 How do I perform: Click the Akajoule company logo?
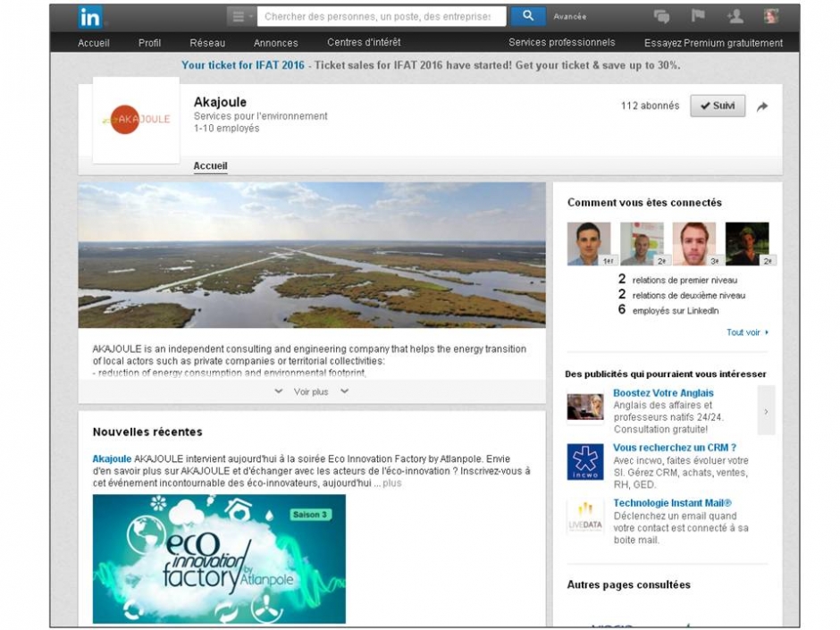tap(136, 120)
